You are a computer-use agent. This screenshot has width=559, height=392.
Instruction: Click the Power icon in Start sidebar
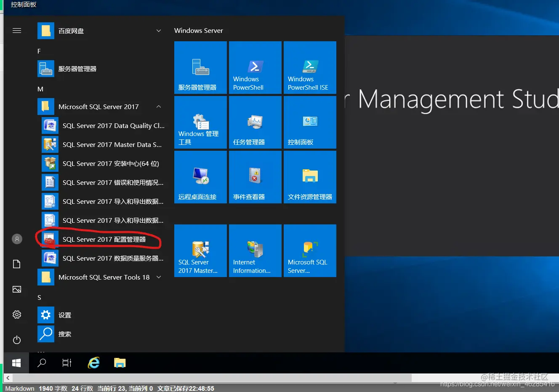coord(17,340)
